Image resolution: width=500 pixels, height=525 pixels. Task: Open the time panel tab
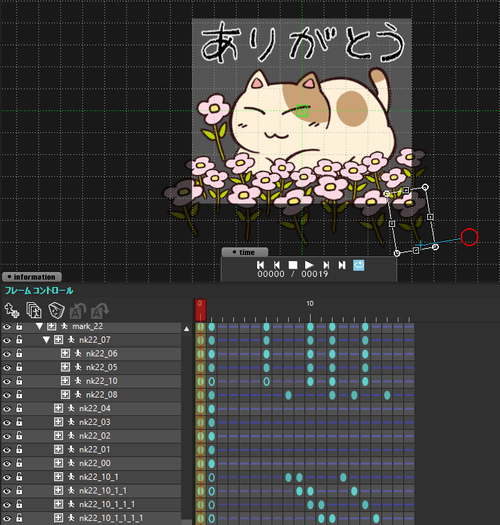click(244, 252)
